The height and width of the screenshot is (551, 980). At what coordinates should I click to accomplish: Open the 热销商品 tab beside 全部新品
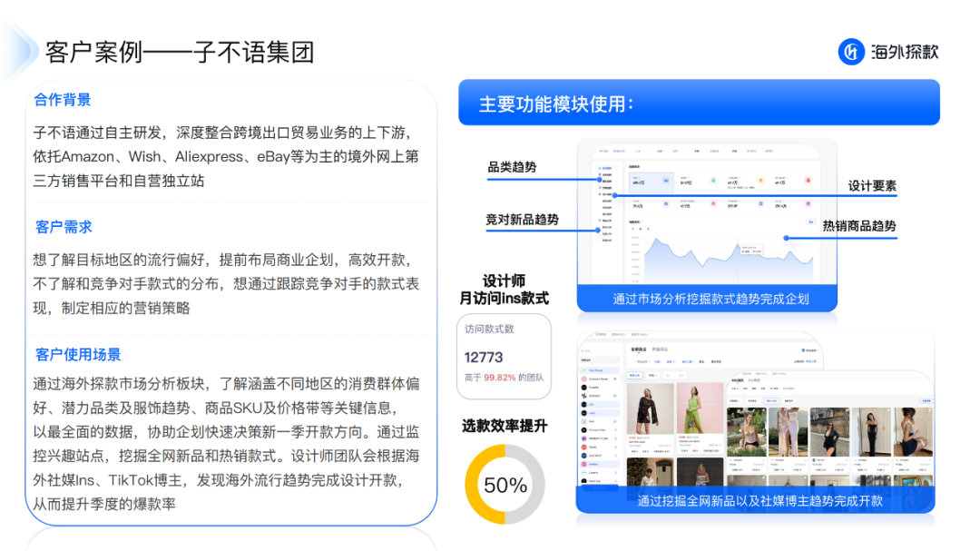click(660, 349)
